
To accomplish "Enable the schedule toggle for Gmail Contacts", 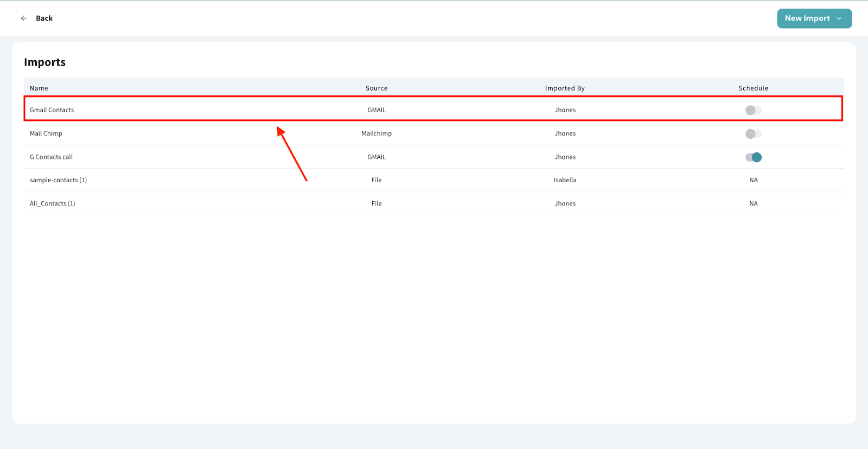I will 753,110.
